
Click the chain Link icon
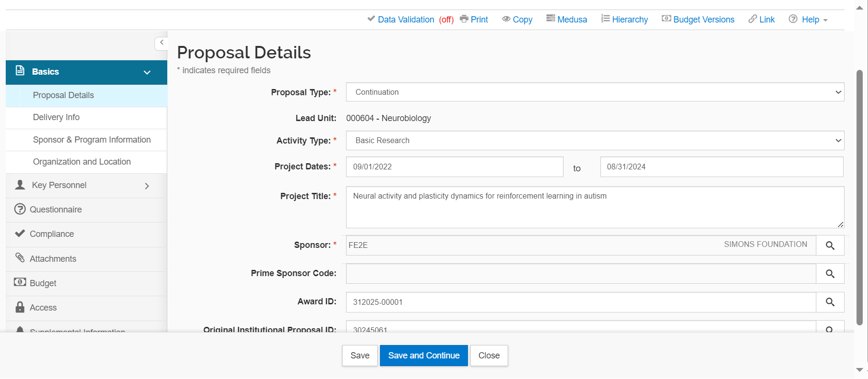(x=753, y=19)
